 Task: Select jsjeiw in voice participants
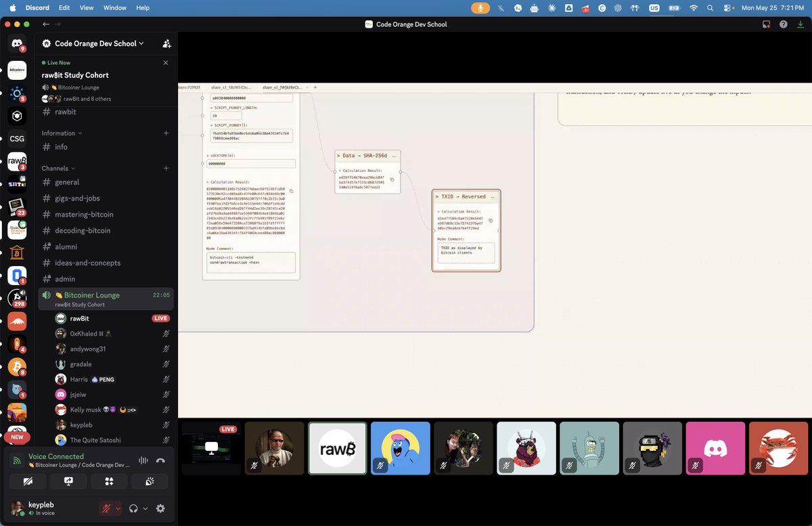[x=112, y=394]
